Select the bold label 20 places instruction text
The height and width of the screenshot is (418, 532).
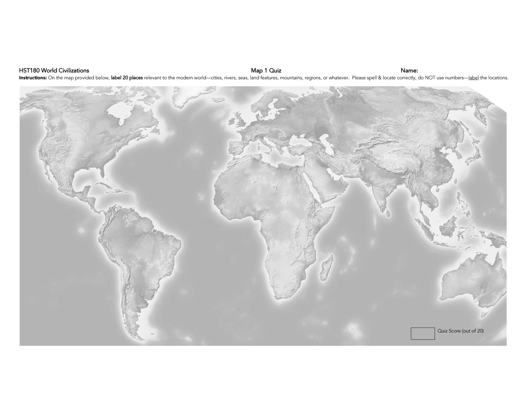[127, 78]
